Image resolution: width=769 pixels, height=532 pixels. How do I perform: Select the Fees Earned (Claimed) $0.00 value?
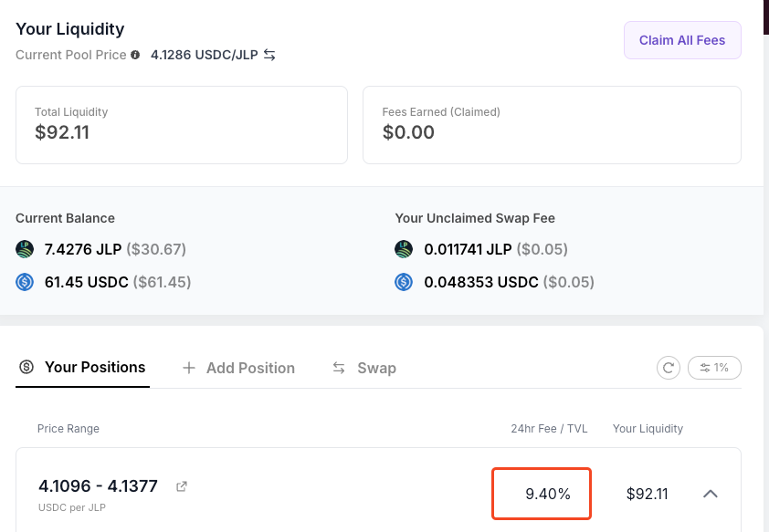408,132
